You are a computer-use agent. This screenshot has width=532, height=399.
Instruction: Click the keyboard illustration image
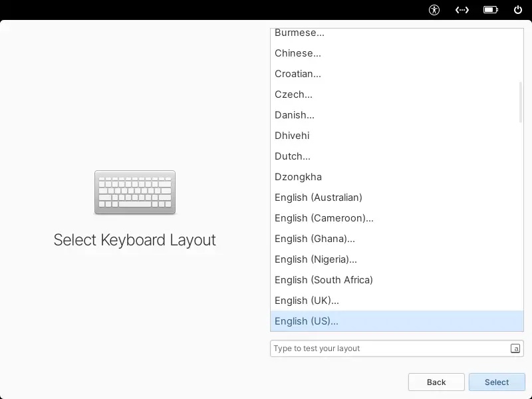135,192
